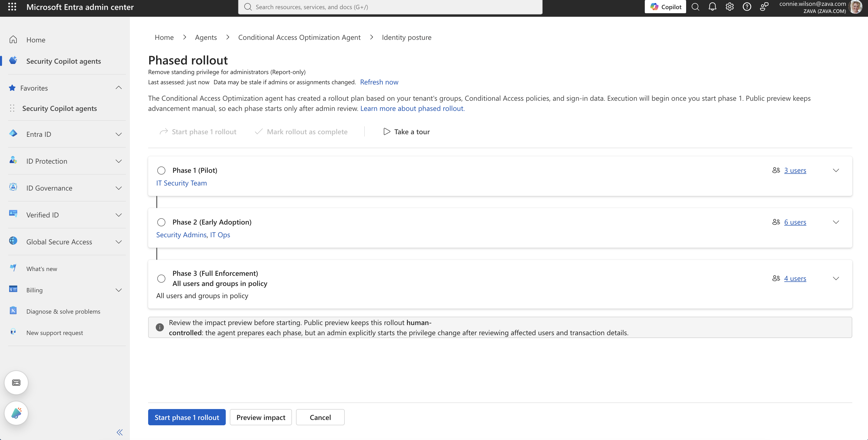
Task: Click the What's new icon
Action: [13, 268]
